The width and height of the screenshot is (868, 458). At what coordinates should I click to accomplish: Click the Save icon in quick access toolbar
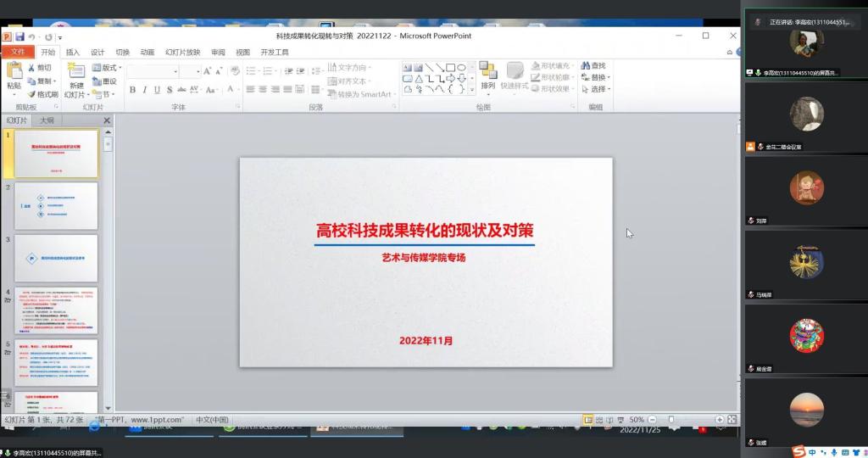pyautogui.click(x=19, y=36)
